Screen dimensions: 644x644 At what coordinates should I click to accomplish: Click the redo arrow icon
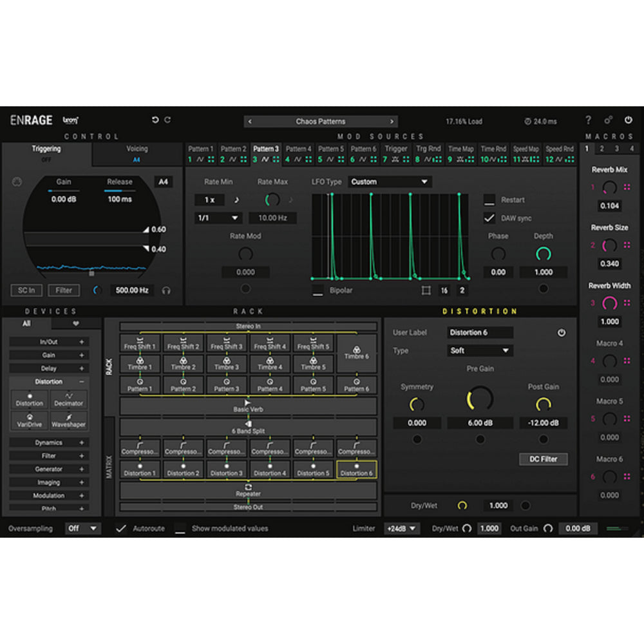pyautogui.click(x=167, y=120)
